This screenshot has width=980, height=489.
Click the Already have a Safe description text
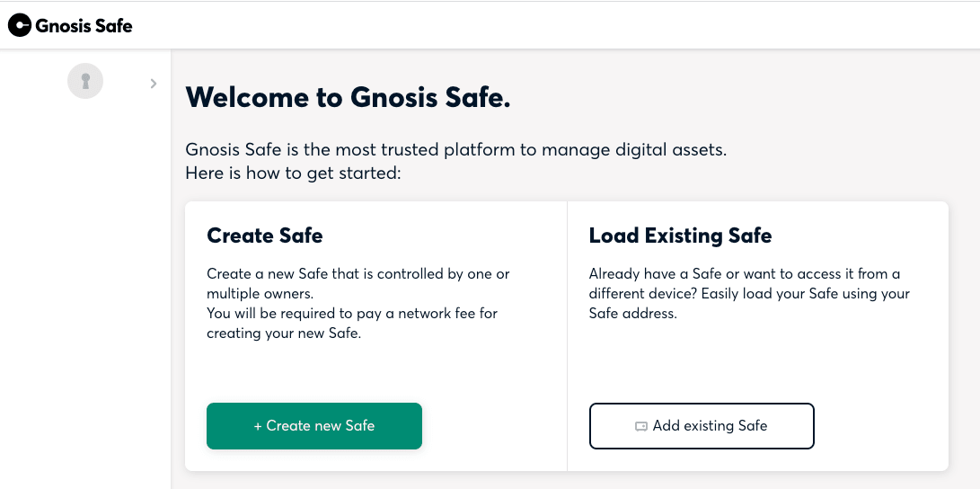coord(749,293)
